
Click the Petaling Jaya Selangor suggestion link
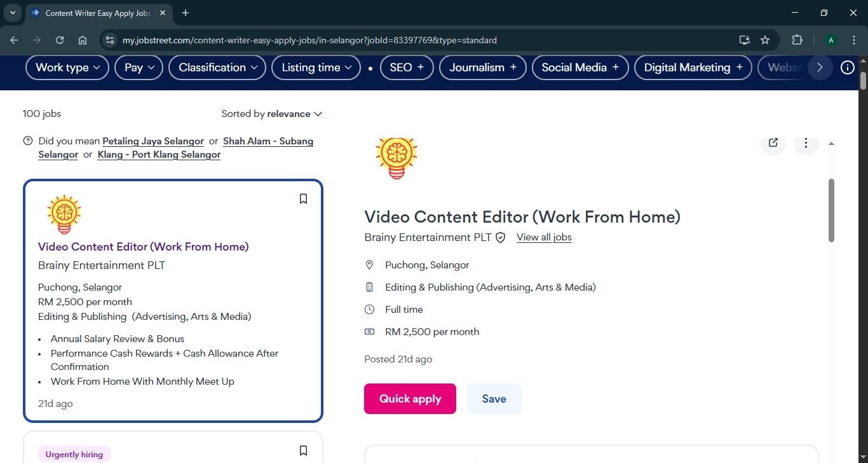point(153,141)
